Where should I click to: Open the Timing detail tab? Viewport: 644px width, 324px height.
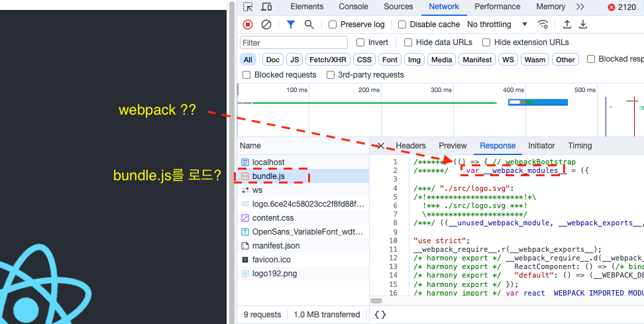(580, 146)
